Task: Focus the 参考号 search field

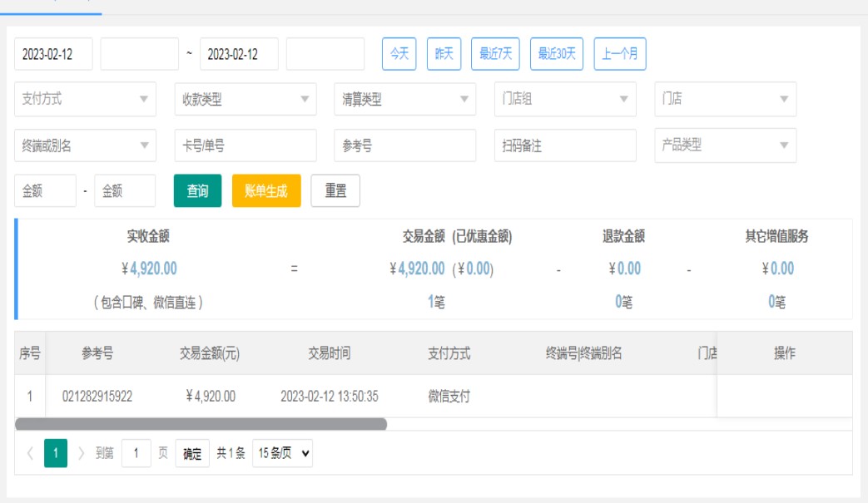Action: [405, 145]
